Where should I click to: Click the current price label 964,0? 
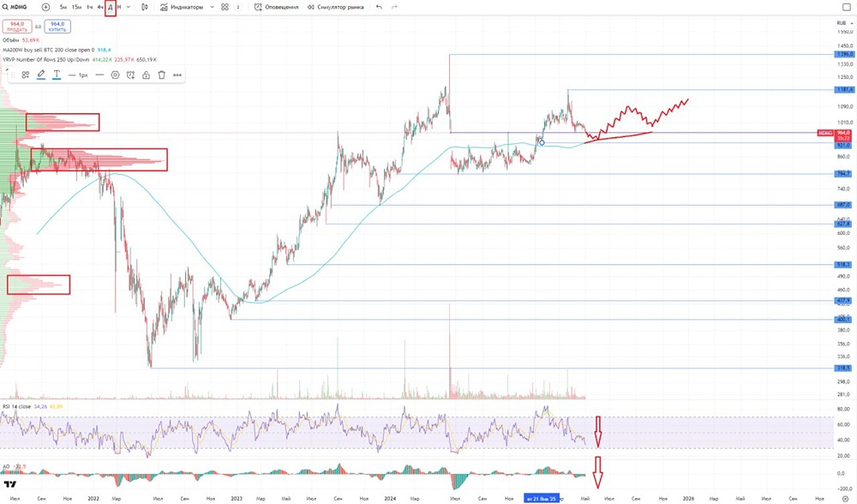point(844,133)
